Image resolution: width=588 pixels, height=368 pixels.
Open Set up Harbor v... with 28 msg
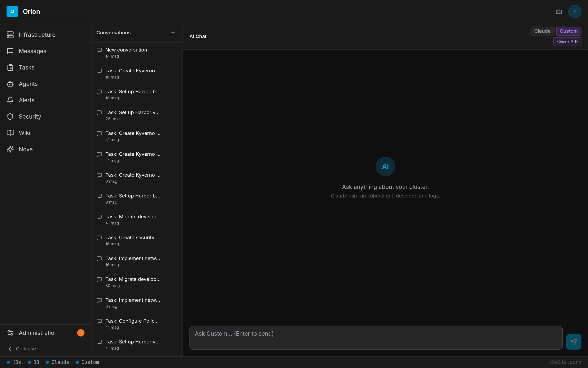137,115
